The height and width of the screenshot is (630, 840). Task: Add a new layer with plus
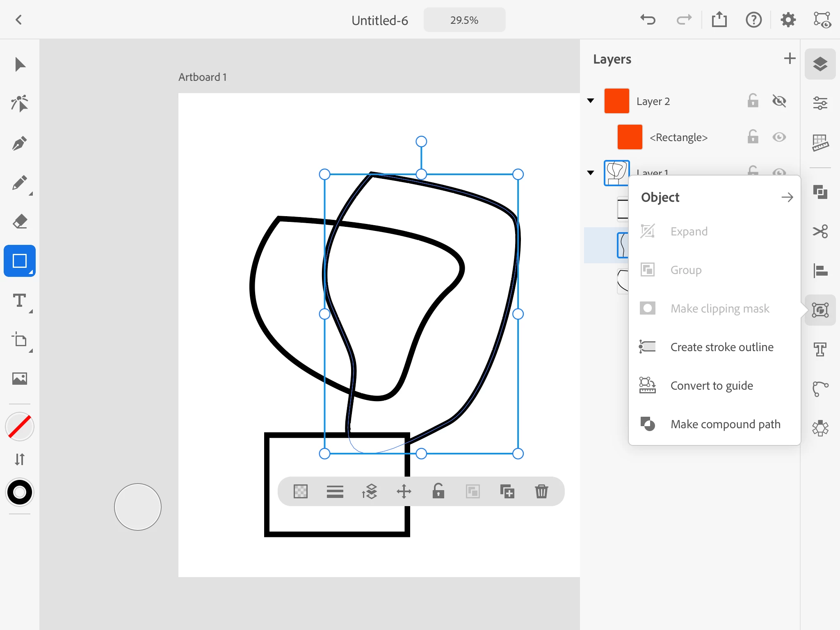[789, 59]
